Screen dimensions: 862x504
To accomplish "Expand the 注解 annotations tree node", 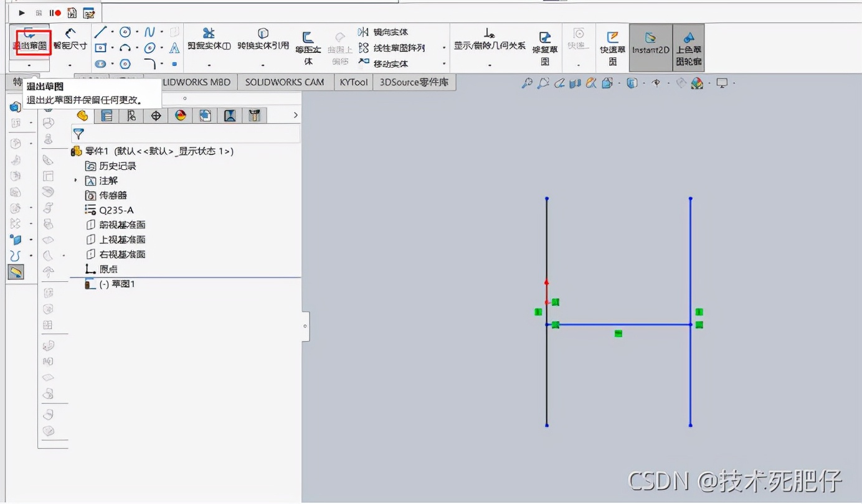I will pos(75,180).
